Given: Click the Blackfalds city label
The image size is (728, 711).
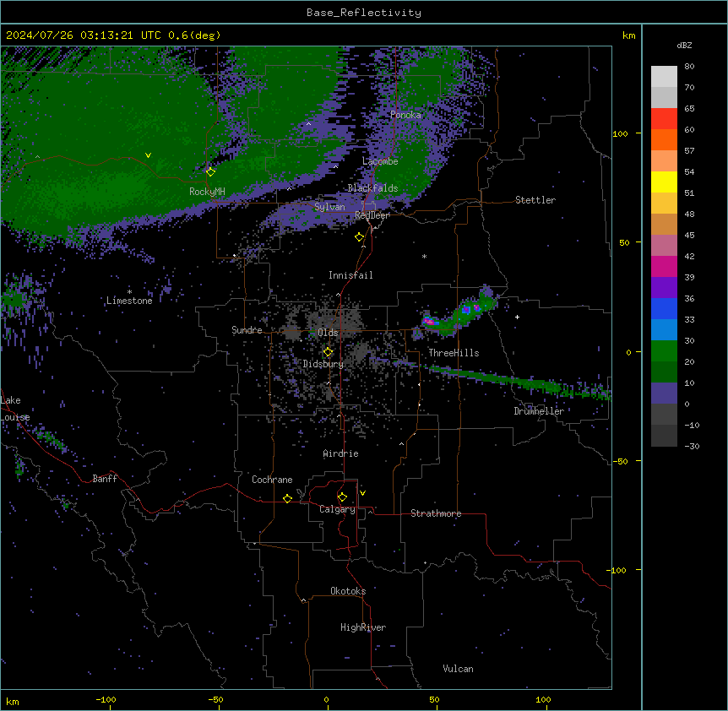Looking at the screenshot, I should (x=372, y=188).
